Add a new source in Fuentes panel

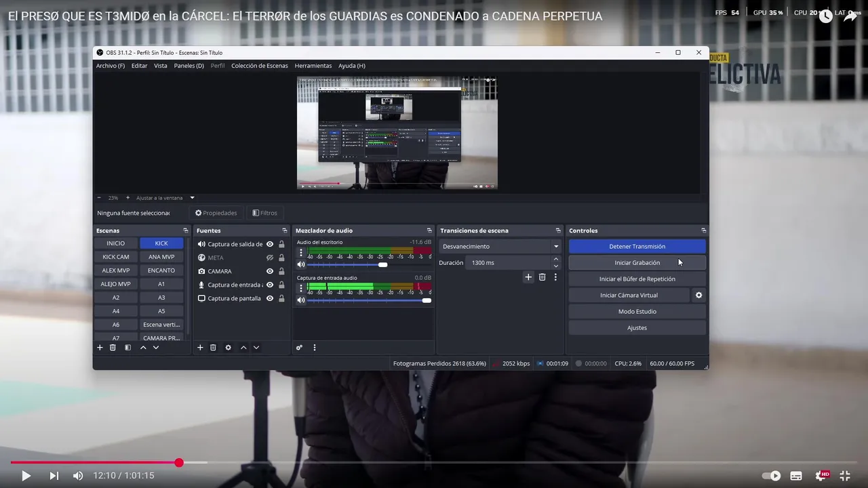click(200, 348)
